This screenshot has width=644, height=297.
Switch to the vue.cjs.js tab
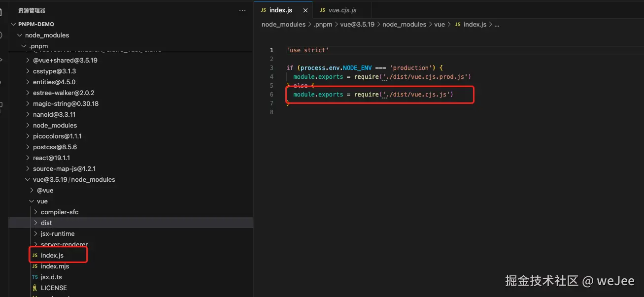(342, 10)
